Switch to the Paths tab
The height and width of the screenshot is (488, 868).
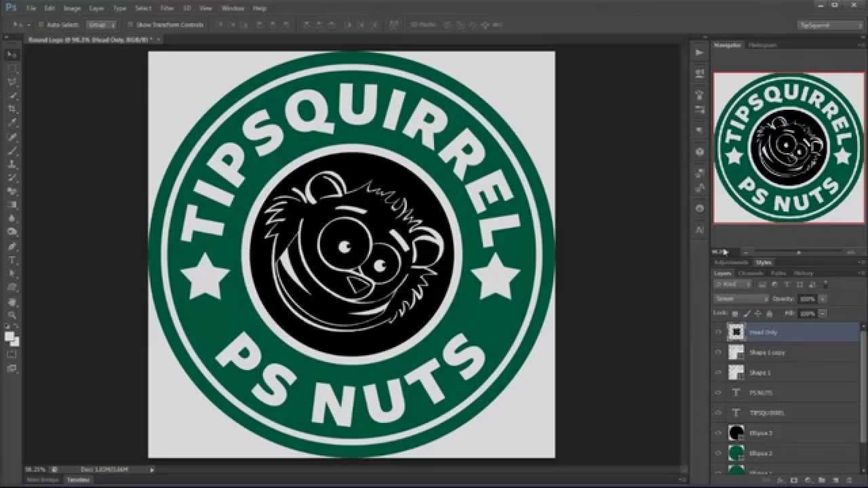coord(778,273)
